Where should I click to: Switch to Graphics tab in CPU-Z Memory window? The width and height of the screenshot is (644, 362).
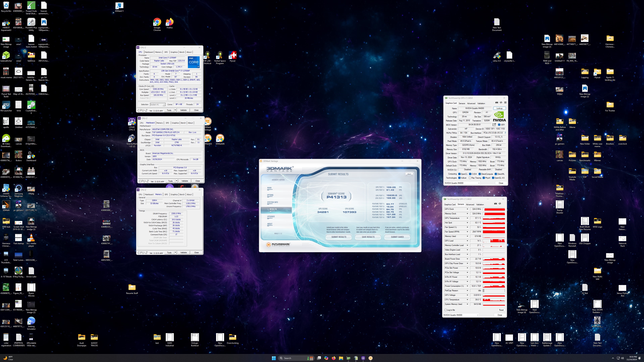[174, 194]
